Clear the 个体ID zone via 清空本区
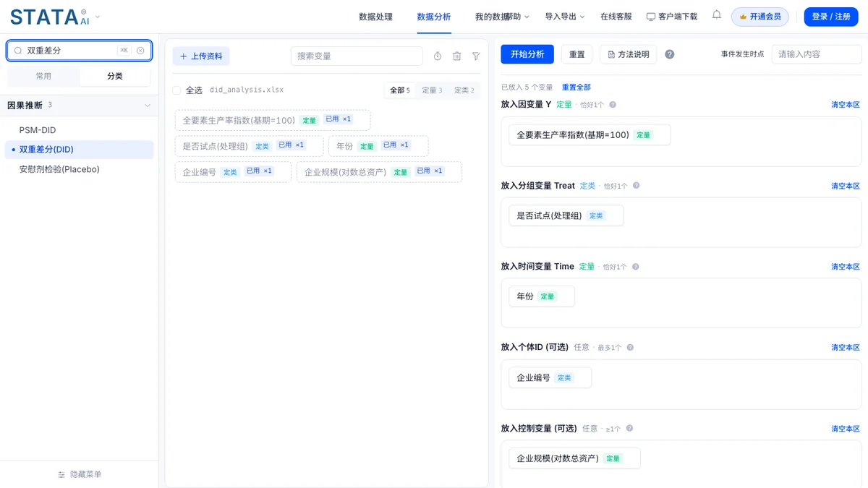Image resolution: width=868 pixels, height=488 pixels. [x=846, y=348]
